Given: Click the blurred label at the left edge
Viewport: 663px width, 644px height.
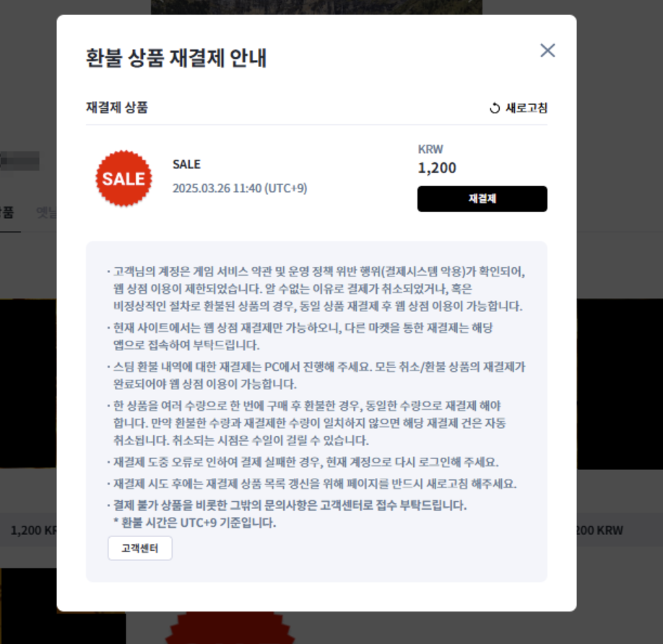Looking at the screenshot, I should (x=19, y=161).
